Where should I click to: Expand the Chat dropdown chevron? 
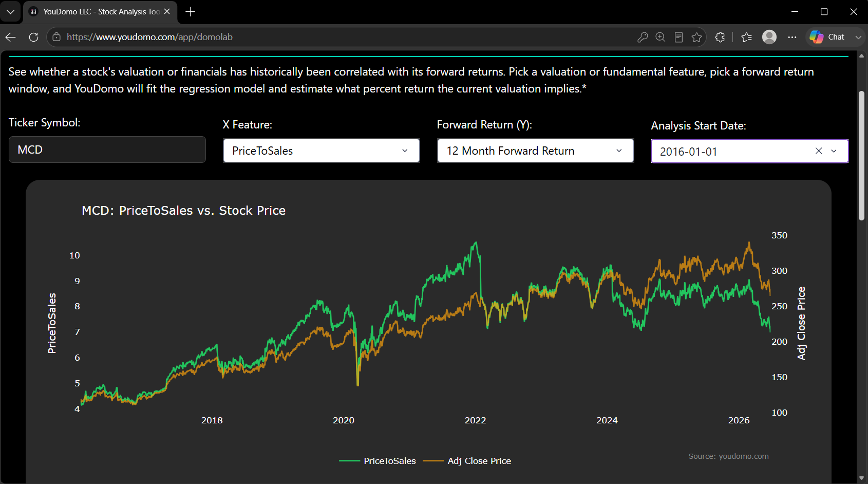tap(858, 37)
